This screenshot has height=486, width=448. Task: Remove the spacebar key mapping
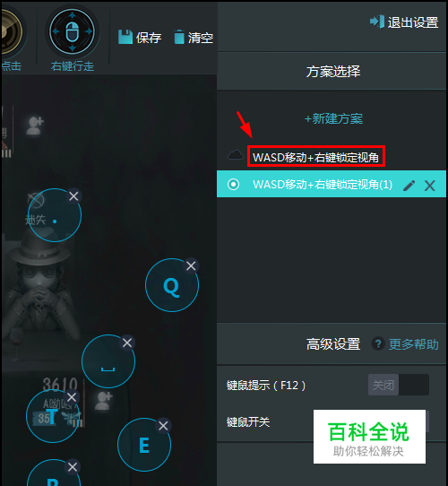pyautogui.click(x=127, y=343)
